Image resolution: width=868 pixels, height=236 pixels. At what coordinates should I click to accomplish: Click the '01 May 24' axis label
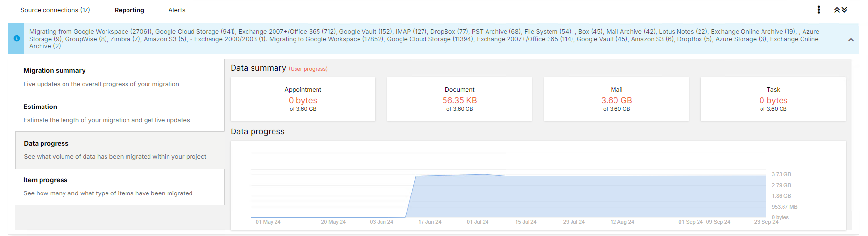point(268,222)
